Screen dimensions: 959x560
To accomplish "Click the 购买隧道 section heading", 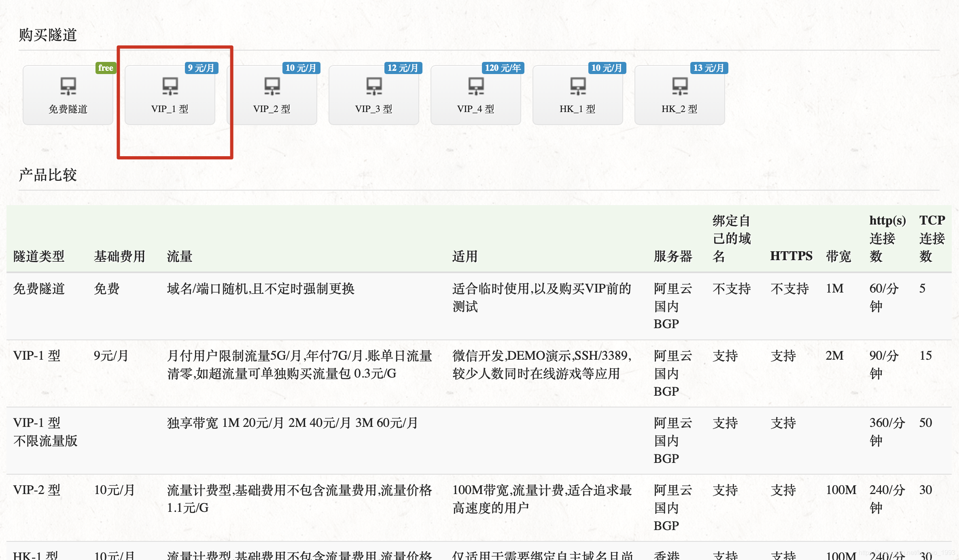I will point(48,35).
